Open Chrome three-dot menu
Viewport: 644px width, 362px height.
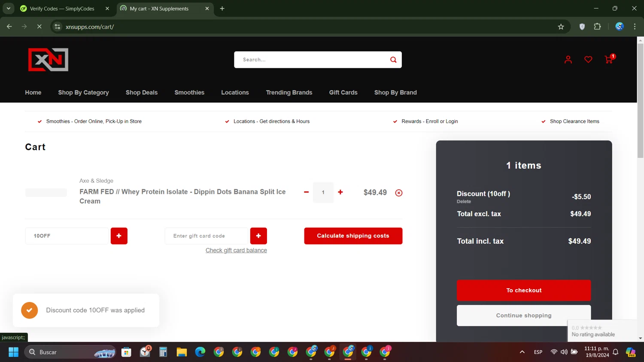click(635, 27)
